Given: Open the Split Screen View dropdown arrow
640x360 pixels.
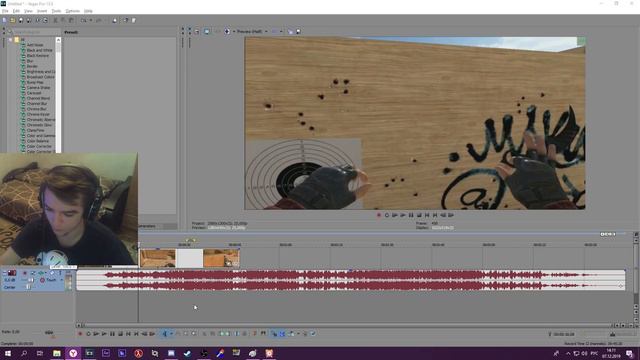Looking at the screenshot, I should coord(233,31).
